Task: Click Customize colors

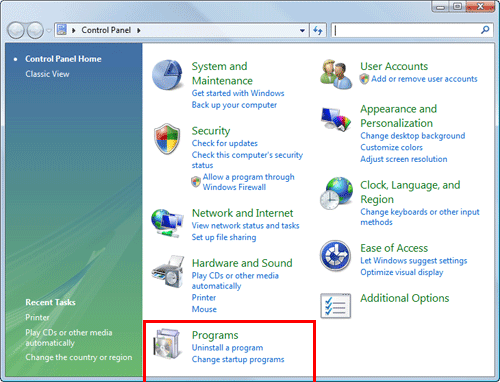Action: tap(391, 147)
